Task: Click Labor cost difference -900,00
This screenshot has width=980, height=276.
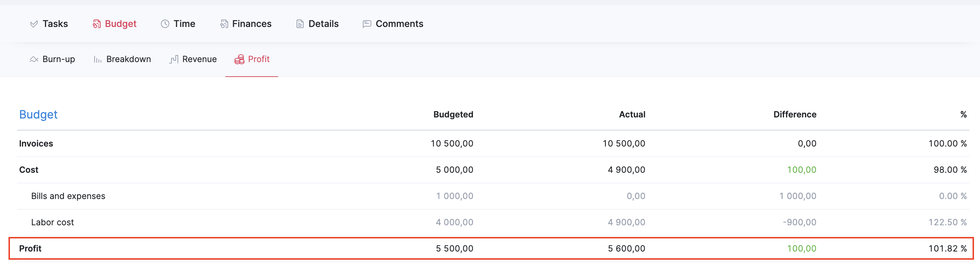Action: pos(800,222)
